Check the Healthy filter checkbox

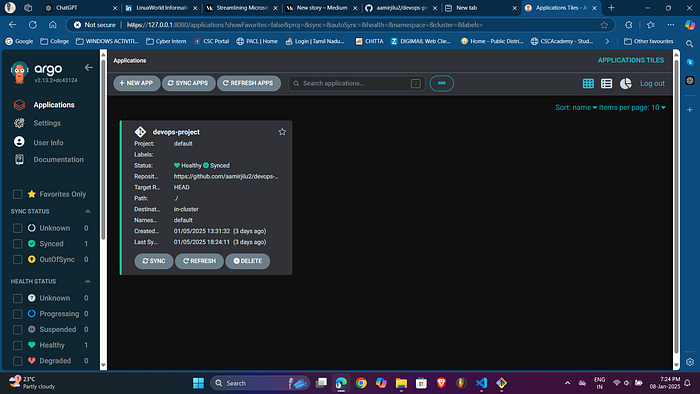tap(17, 345)
